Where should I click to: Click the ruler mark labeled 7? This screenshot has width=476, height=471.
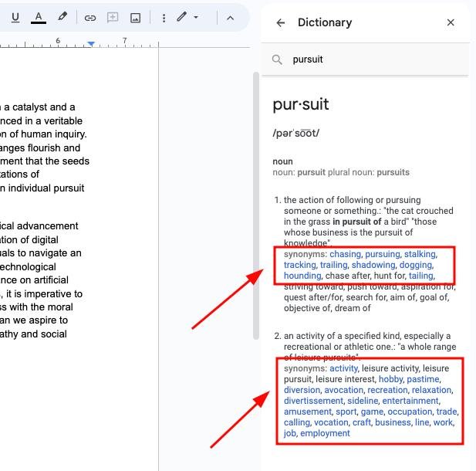click(x=124, y=40)
